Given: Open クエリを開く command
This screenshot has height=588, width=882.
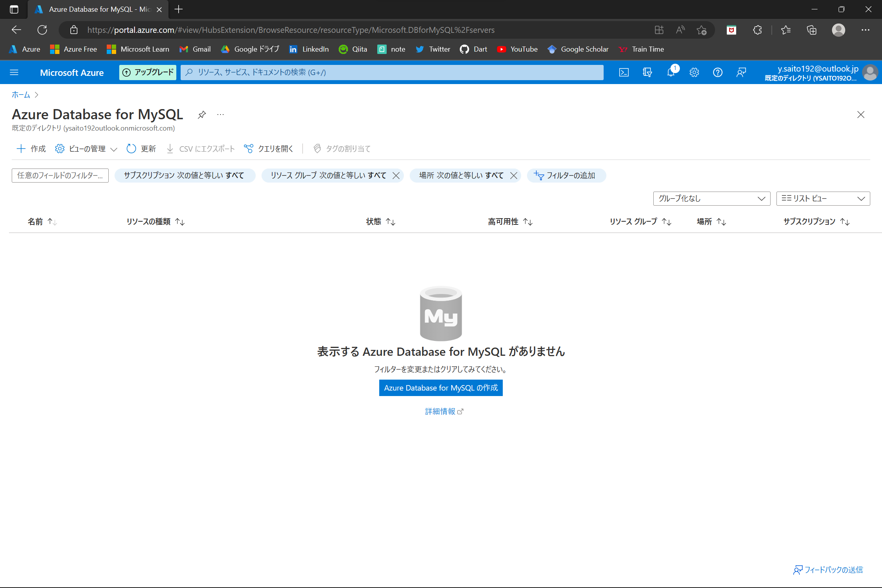Looking at the screenshot, I should pos(269,149).
